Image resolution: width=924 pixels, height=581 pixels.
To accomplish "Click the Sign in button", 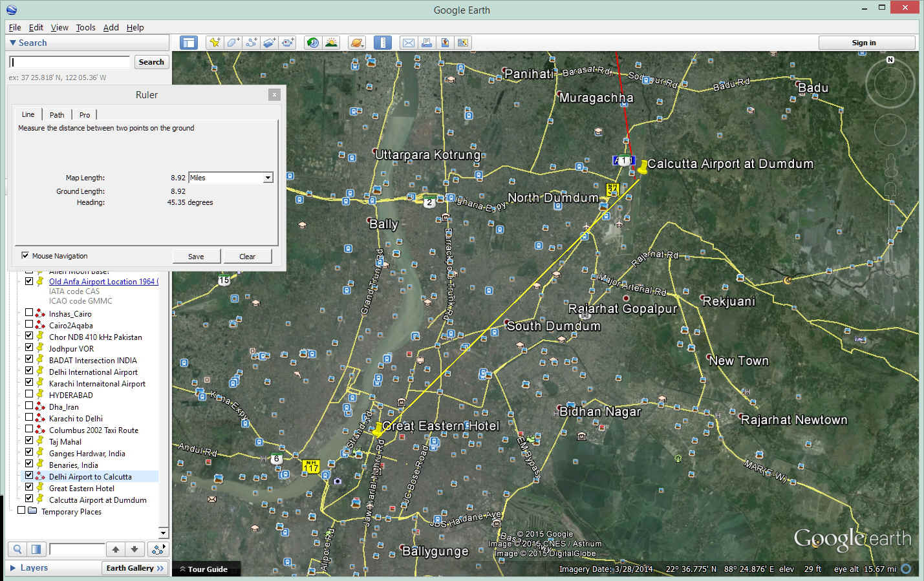I will (x=866, y=43).
